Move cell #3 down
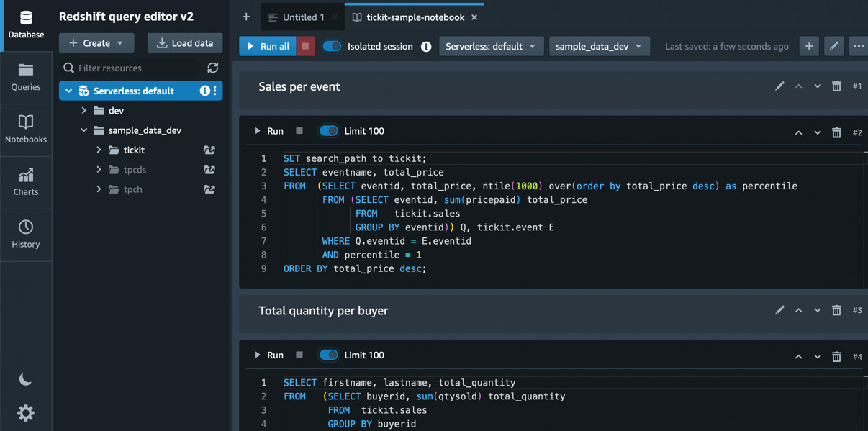Screen dimensions: 868x431 818,310
